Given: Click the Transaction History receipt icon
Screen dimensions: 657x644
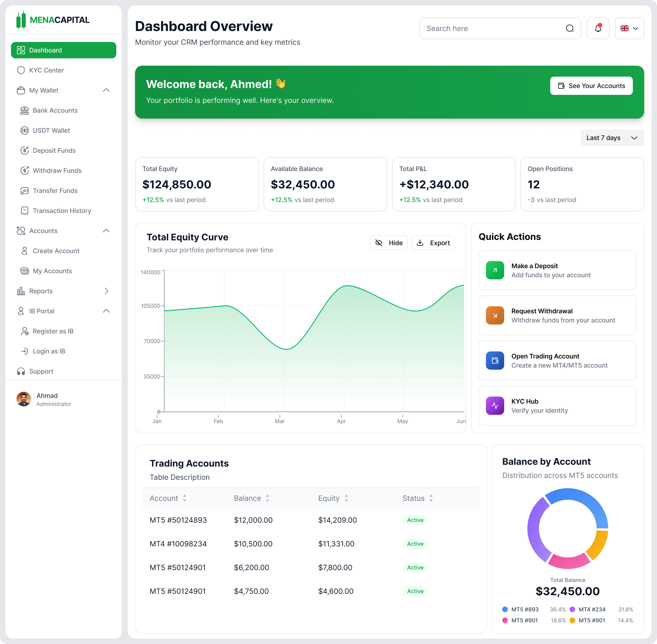Looking at the screenshot, I should (25, 211).
